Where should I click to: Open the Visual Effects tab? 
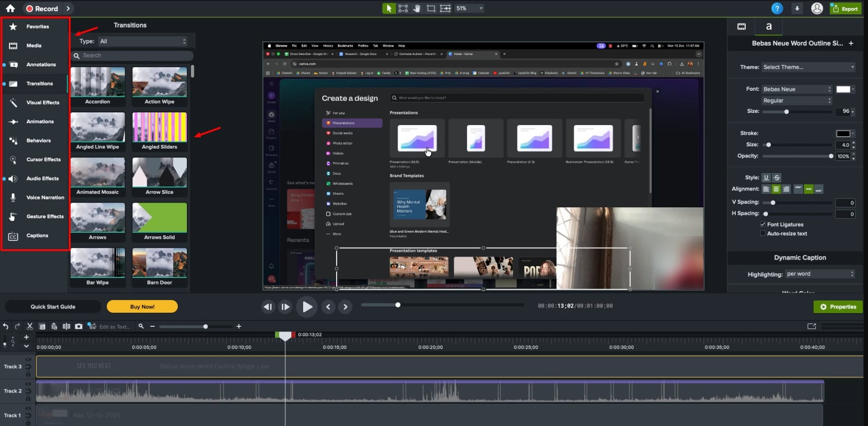click(42, 103)
